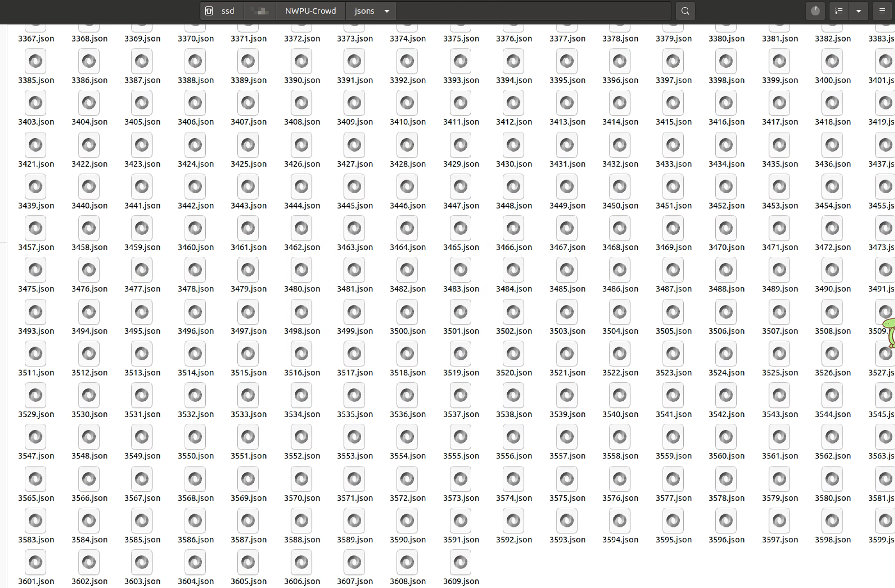This screenshot has width=895, height=588.
Task: Toggle list view mode button
Action: click(x=839, y=11)
